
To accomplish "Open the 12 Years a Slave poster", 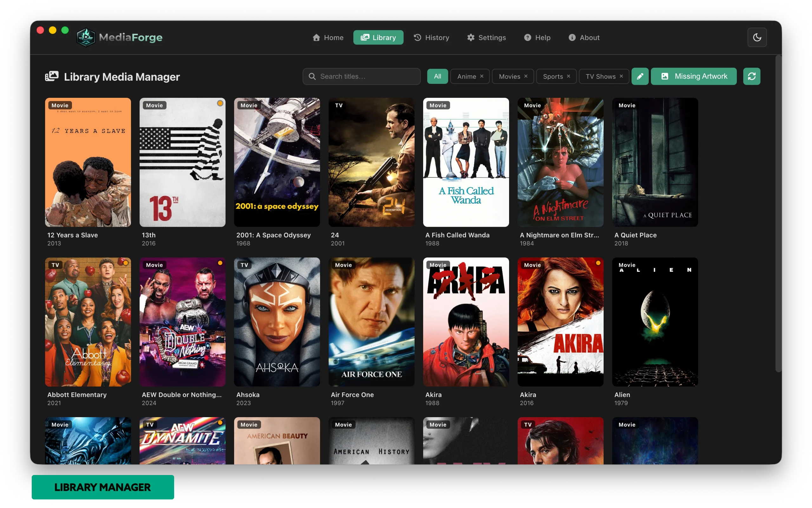I will click(x=88, y=162).
